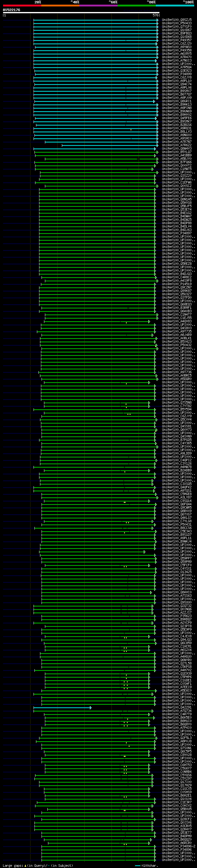Screen dimensions: 197x868
Task: Open hit UniRef100_A7R6Z2
Action: (177, 145)
